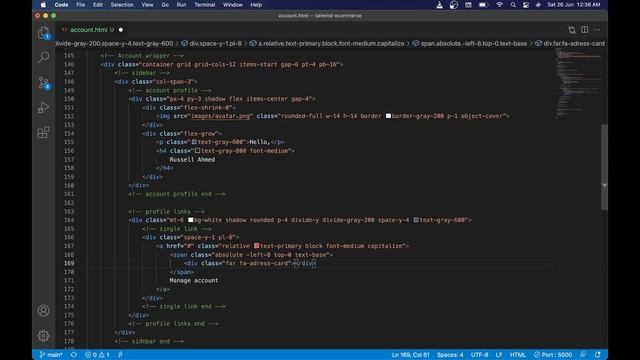Open the Help menu

(256, 5)
